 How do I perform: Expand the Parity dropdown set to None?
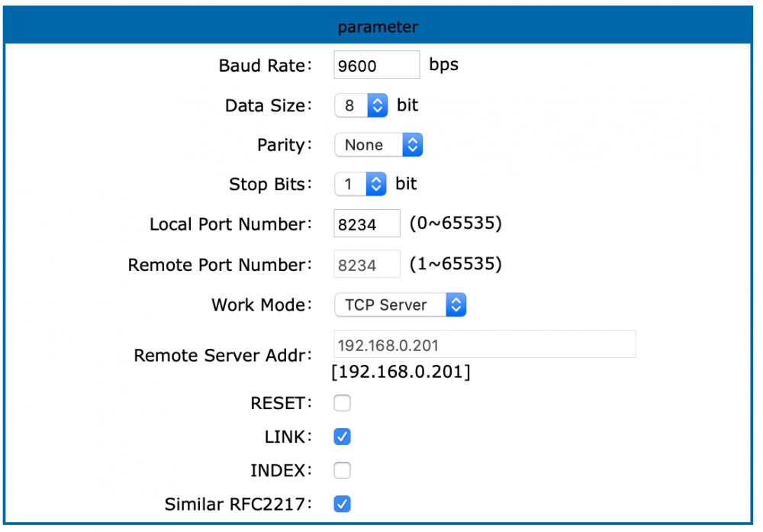click(x=378, y=145)
